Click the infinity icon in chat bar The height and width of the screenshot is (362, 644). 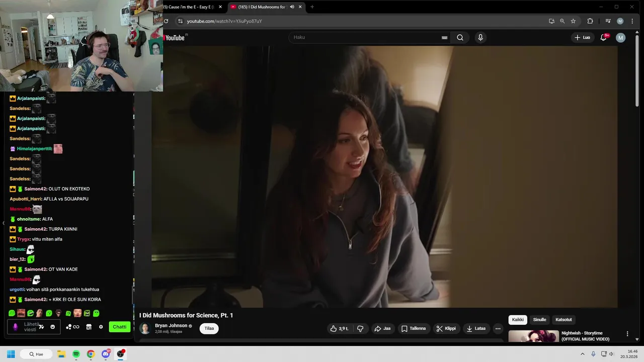coord(76,327)
